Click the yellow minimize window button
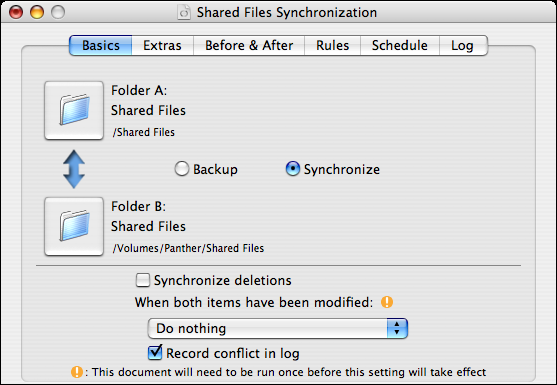This screenshot has width=557, height=385. [37, 12]
